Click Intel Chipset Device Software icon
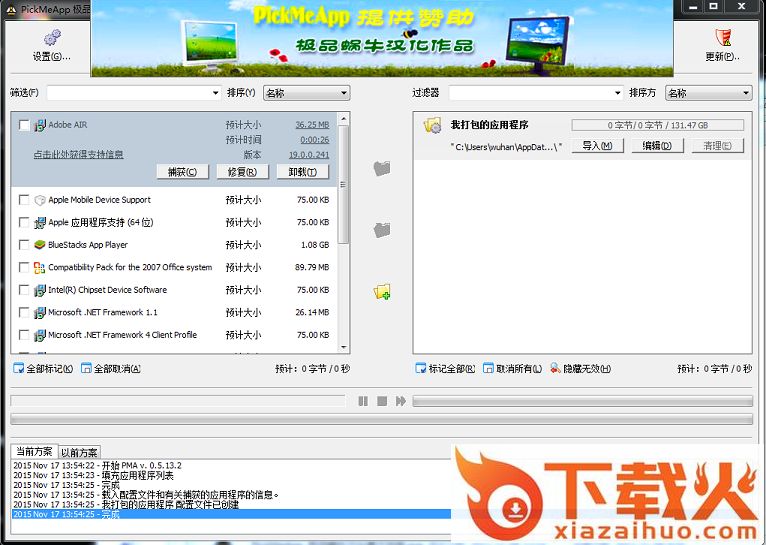The image size is (766, 545). 40,290
